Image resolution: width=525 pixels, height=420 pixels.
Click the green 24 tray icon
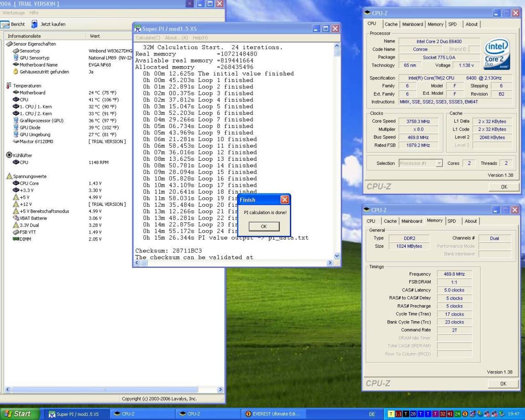point(458,414)
